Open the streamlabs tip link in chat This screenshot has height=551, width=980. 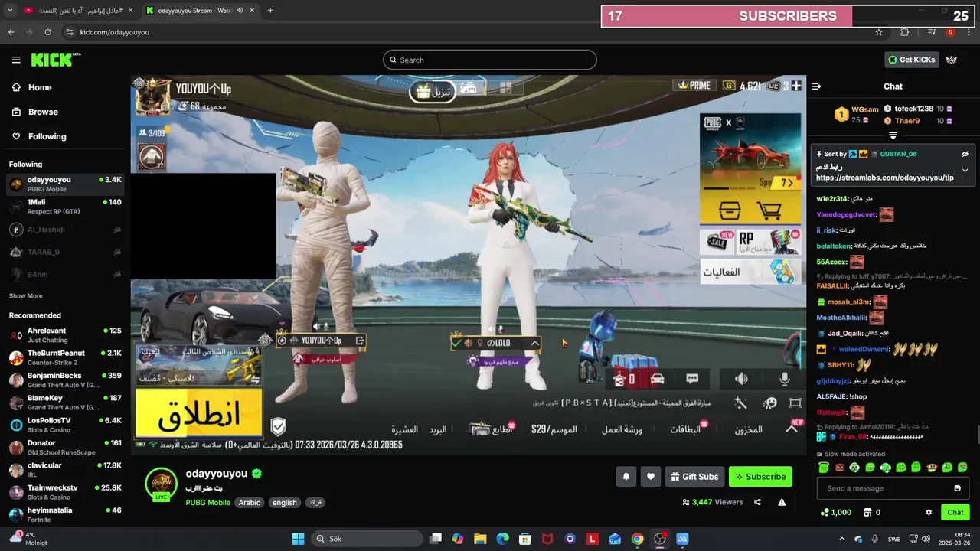(x=884, y=178)
